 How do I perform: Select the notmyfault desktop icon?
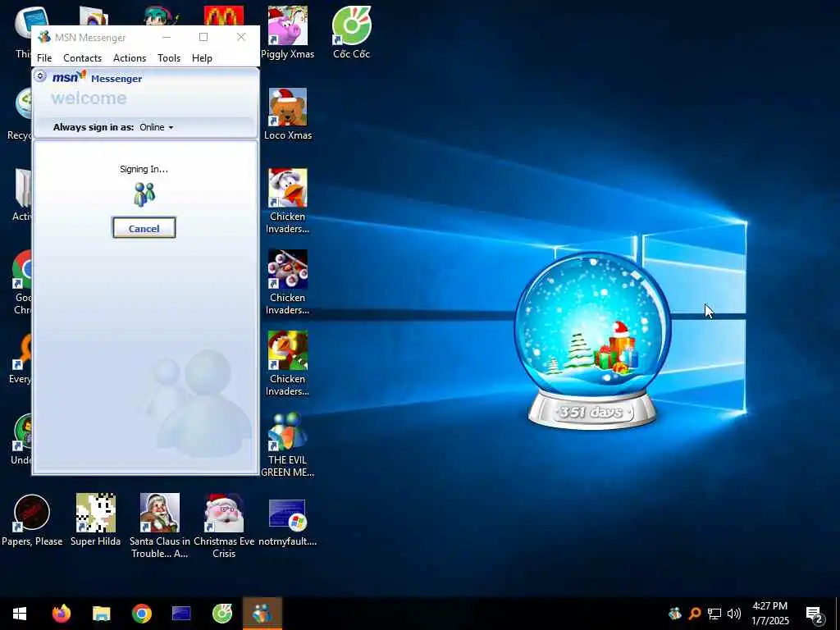pos(288,523)
